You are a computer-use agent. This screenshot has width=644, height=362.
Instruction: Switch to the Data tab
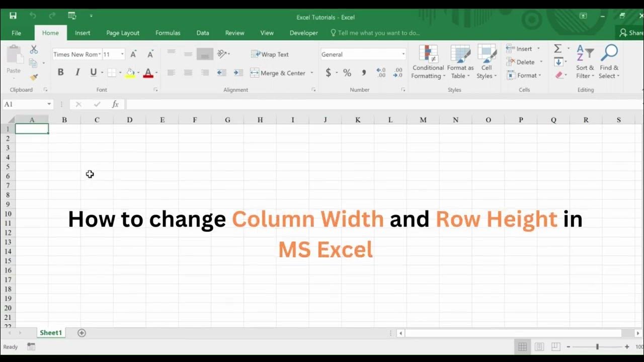203,33
